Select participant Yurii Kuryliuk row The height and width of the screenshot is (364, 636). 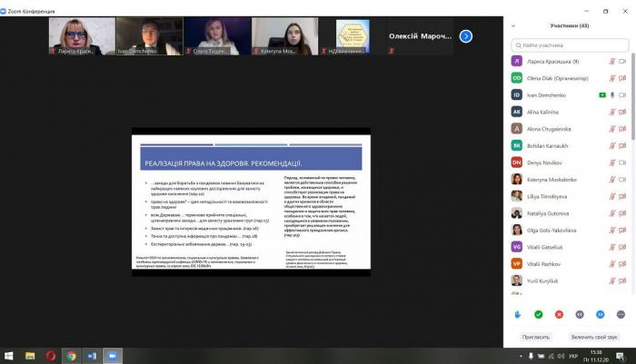click(570, 280)
